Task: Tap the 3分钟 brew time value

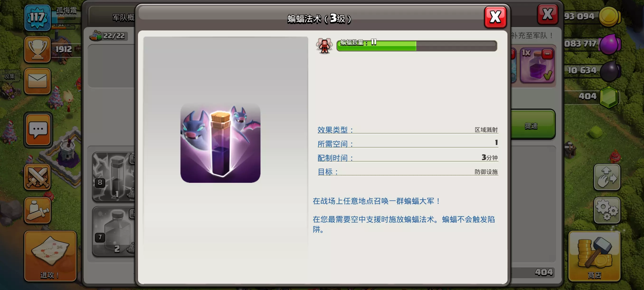Action: (489, 157)
